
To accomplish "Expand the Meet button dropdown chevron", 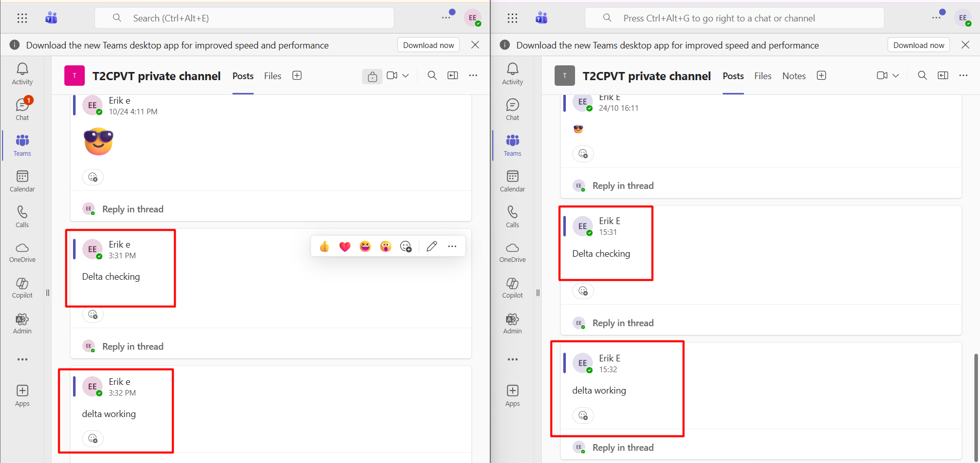I will pos(406,75).
